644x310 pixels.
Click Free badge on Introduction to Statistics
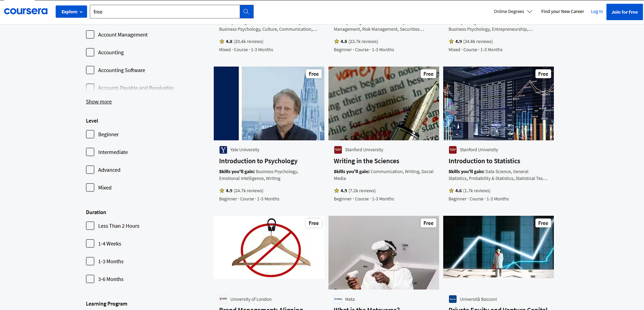[x=543, y=74]
